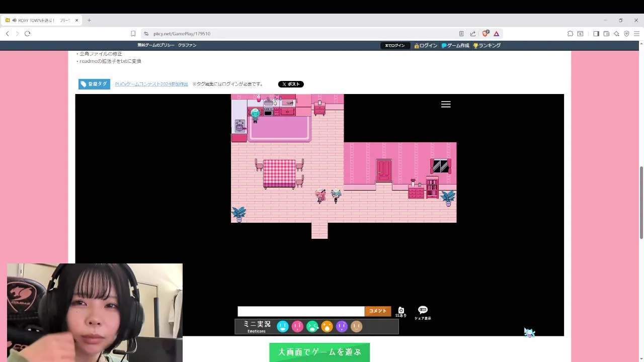Image resolution: width=644 pixels, height=362 pixels.
Task: Click the Brave Rewards triangle icon
Action: (496, 34)
